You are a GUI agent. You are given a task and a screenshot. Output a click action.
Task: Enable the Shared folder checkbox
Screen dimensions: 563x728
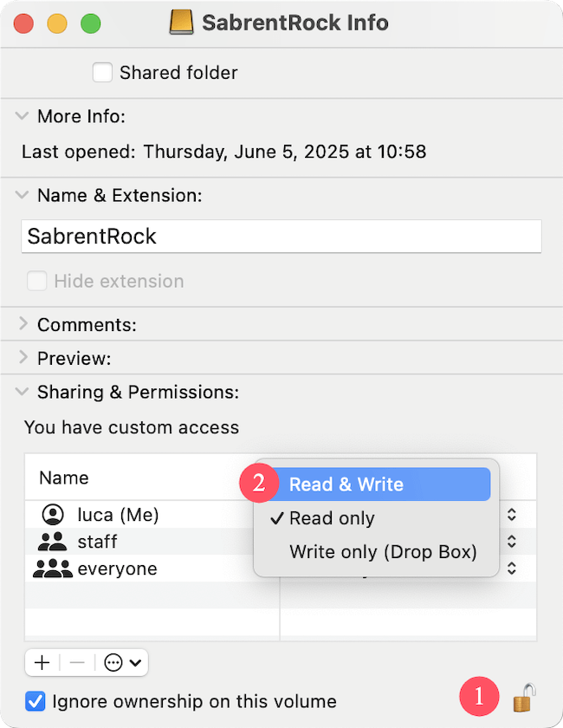click(102, 73)
